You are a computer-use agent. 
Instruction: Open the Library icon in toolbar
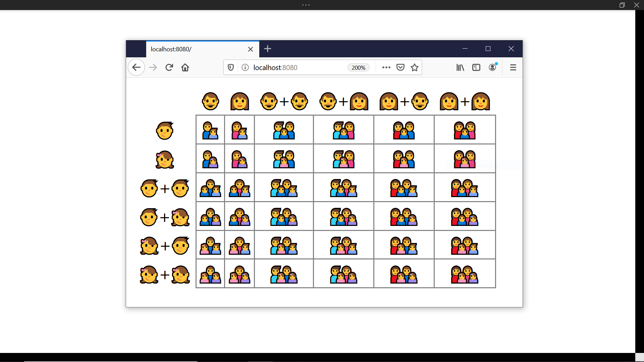(x=460, y=67)
